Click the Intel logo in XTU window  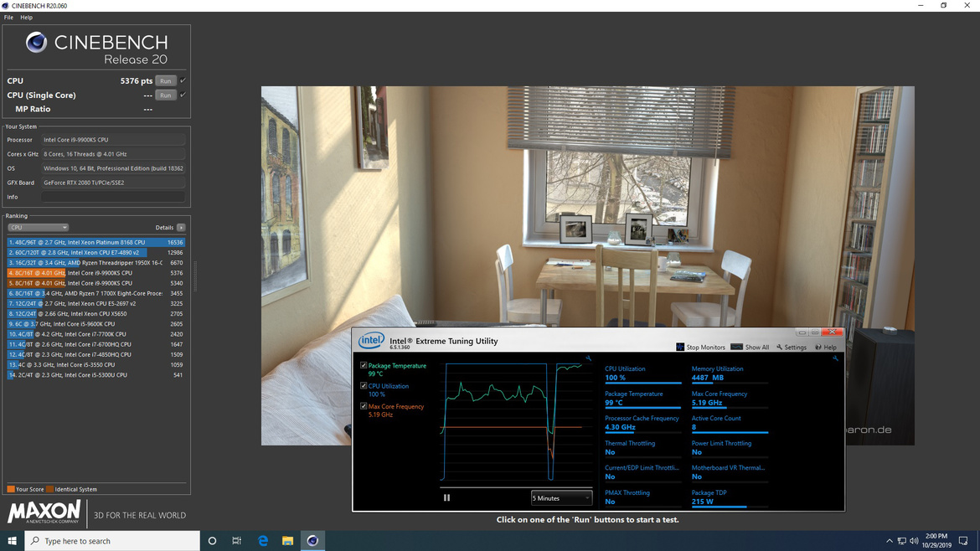[370, 341]
